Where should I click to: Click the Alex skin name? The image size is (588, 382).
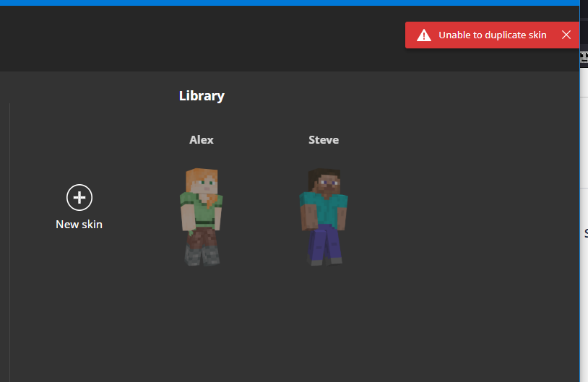coord(202,140)
